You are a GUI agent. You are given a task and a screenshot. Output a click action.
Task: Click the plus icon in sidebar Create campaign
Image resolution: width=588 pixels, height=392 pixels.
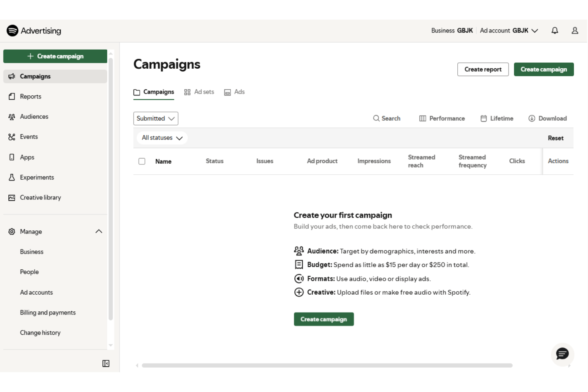[30, 56]
